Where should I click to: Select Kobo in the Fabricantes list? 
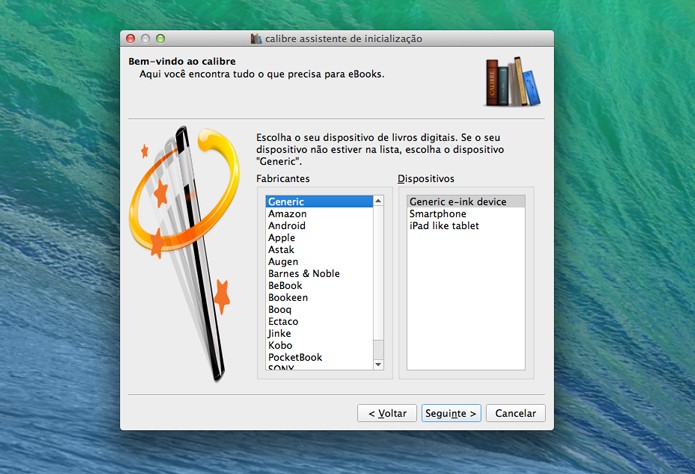[x=319, y=345]
